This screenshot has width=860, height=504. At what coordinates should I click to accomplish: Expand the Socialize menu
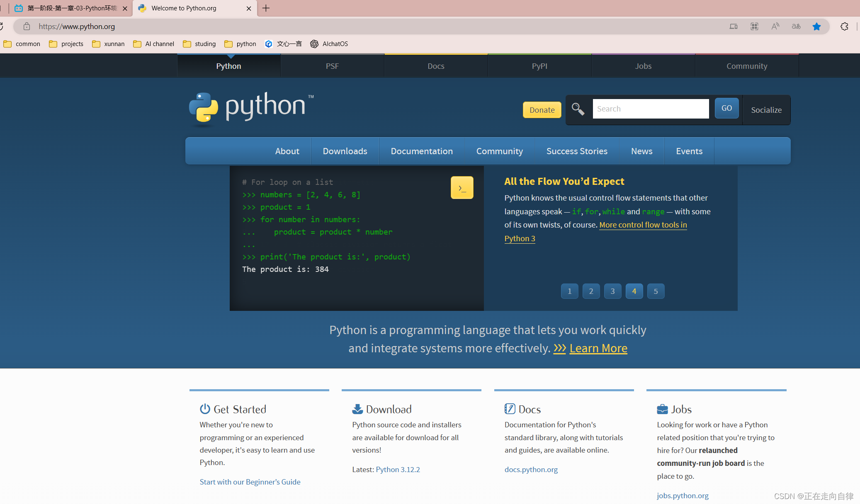(766, 110)
